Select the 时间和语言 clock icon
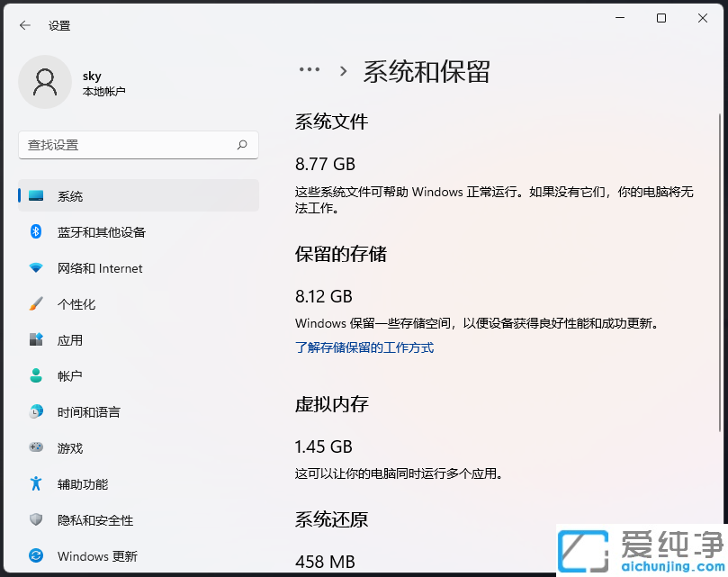This screenshot has height=577, width=728. point(37,412)
